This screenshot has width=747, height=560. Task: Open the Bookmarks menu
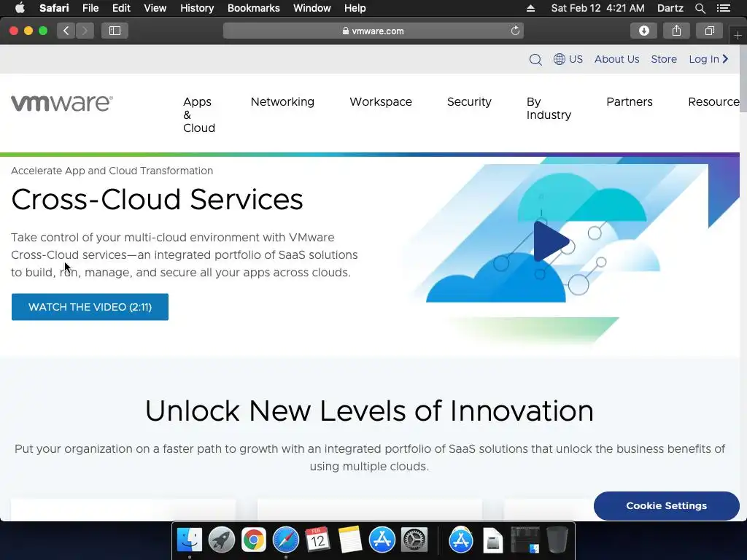(x=253, y=8)
